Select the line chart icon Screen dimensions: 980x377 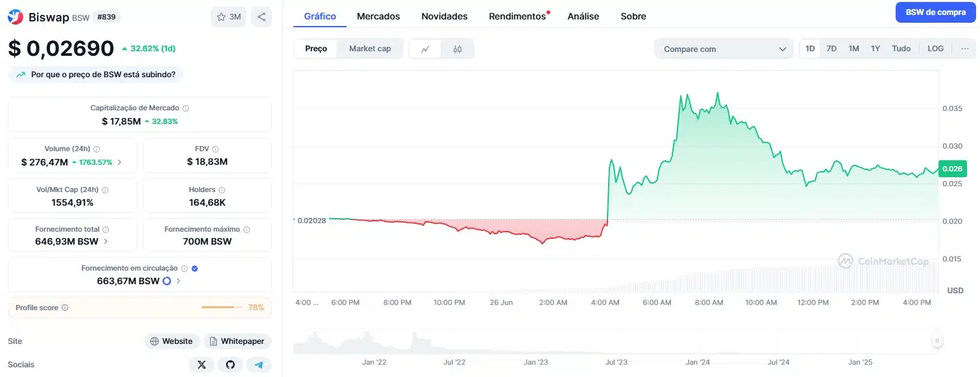(x=426, y=48)
